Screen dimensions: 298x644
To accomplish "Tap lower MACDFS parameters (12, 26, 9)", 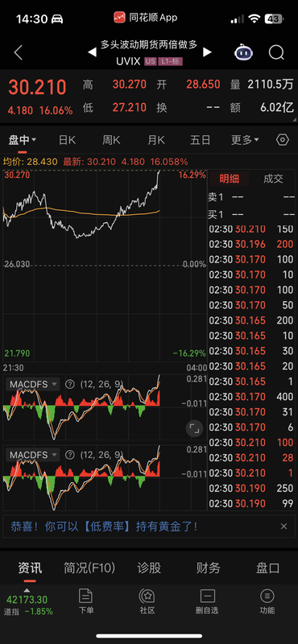I will [101, 455].
